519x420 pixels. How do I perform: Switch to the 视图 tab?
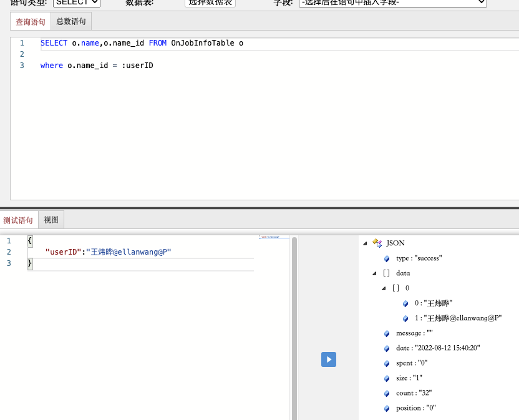51,220
